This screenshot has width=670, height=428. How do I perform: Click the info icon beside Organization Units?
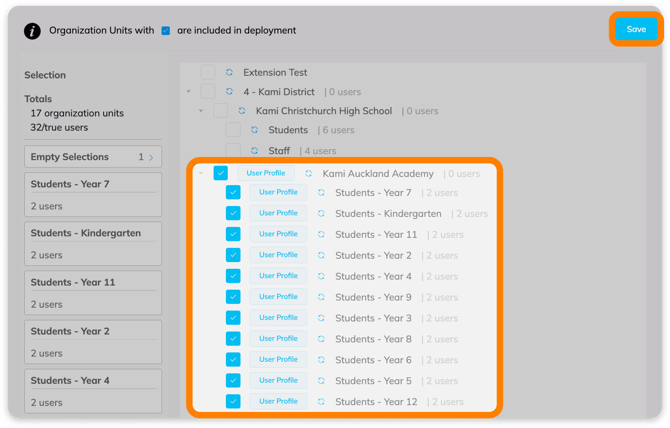point(32,31)
